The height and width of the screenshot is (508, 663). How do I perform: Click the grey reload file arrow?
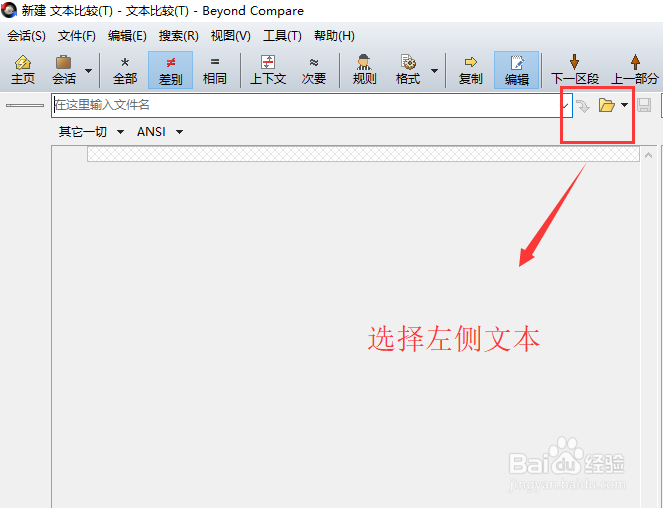(x=583, y=106)
